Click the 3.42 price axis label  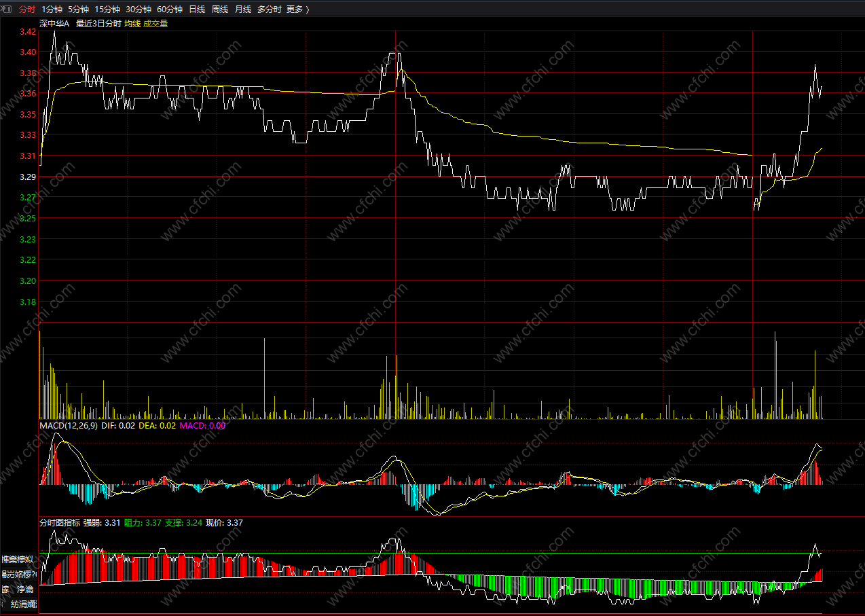click(28, 32)
